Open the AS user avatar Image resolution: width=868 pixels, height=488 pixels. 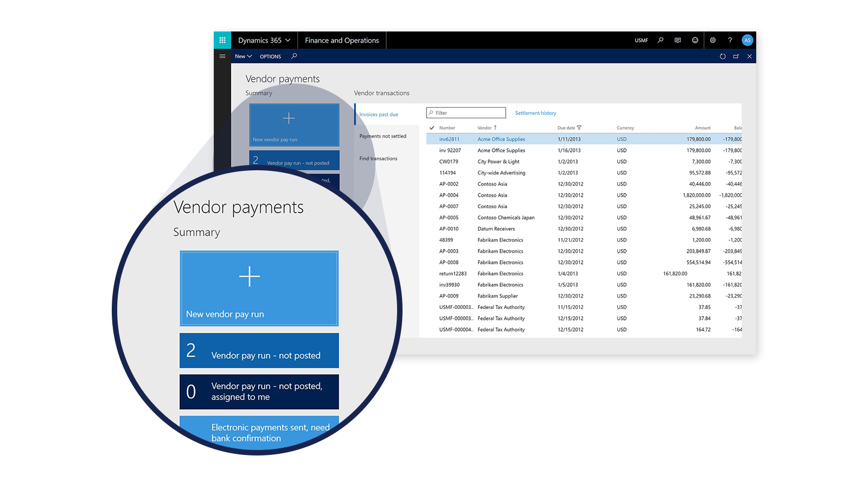pyautogui.click(x=748, y=40)
